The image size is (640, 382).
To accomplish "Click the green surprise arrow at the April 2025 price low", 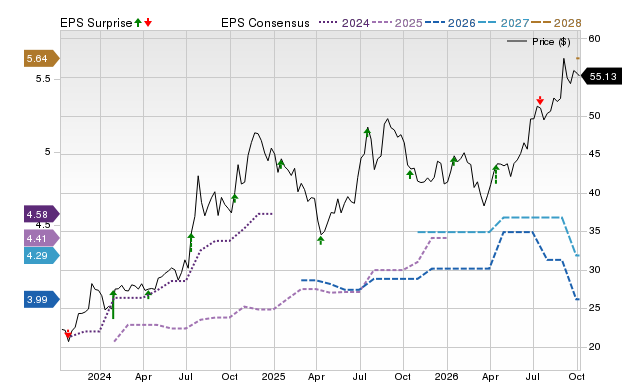I will pos(320,241).
